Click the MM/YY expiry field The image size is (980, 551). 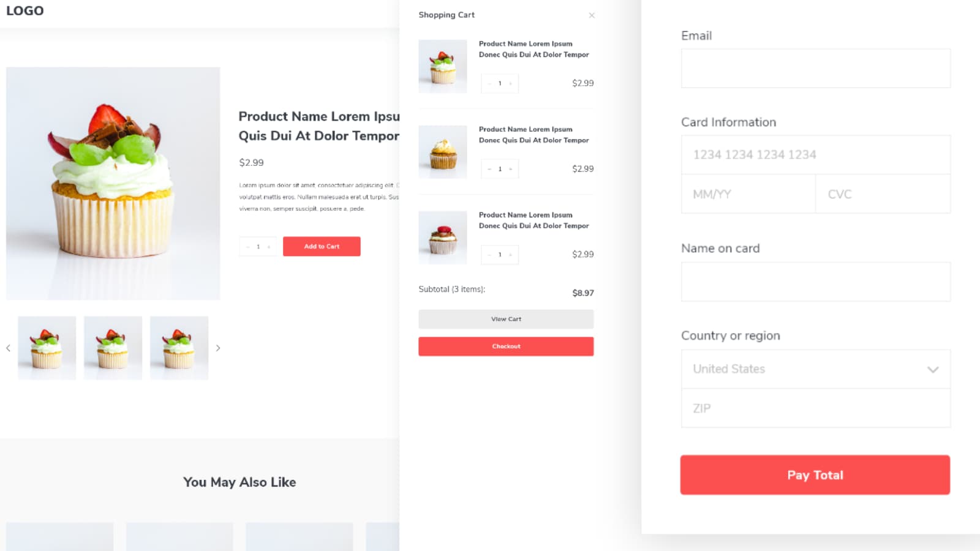(747, 193)
